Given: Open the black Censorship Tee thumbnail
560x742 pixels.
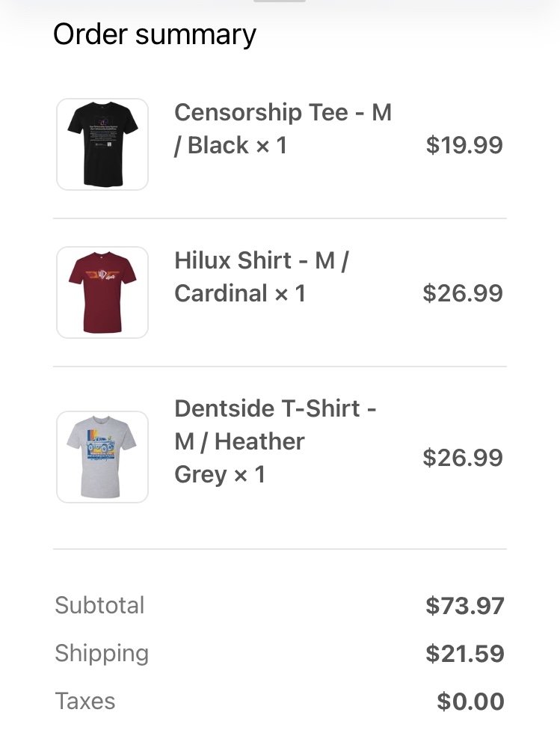Looking at the screenshot, I should 102,144.
